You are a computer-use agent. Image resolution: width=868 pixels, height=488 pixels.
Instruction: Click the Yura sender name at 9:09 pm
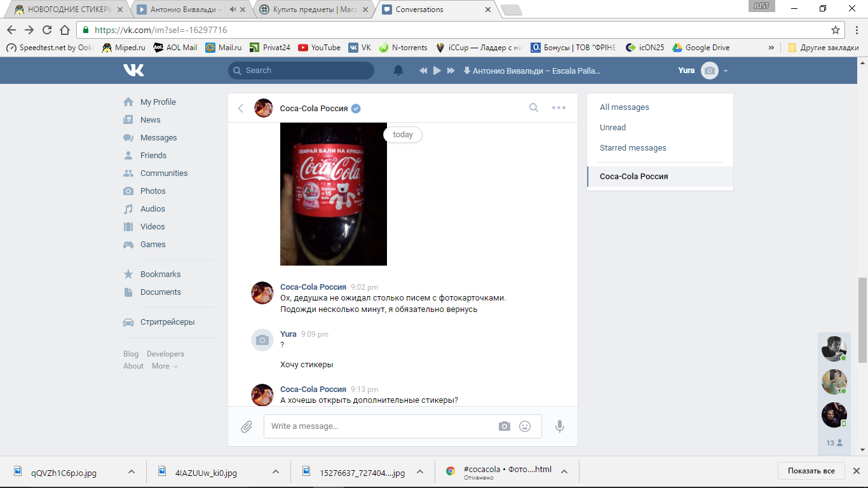tap(288, 334)
